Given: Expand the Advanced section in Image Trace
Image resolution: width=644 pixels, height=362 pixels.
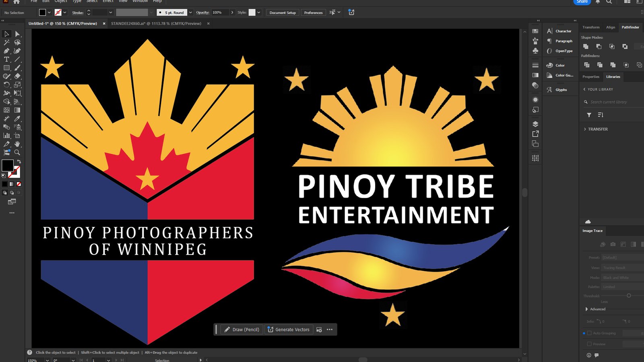Looking at the screenshot, I should tap(586, 309).
